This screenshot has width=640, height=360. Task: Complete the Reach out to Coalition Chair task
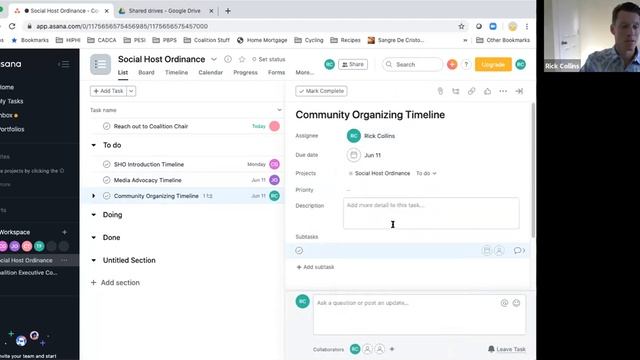pyautogui.click(x=107, y=126)
